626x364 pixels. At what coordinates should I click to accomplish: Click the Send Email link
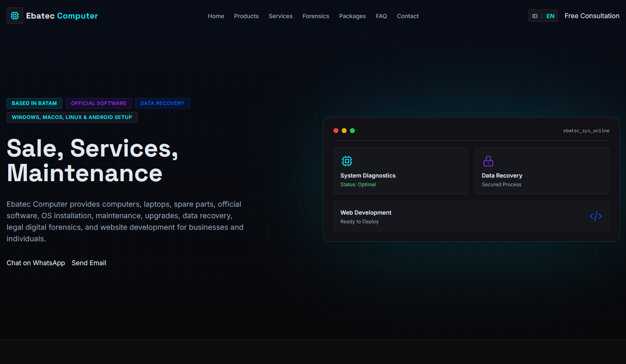click(x=89, y=263)
